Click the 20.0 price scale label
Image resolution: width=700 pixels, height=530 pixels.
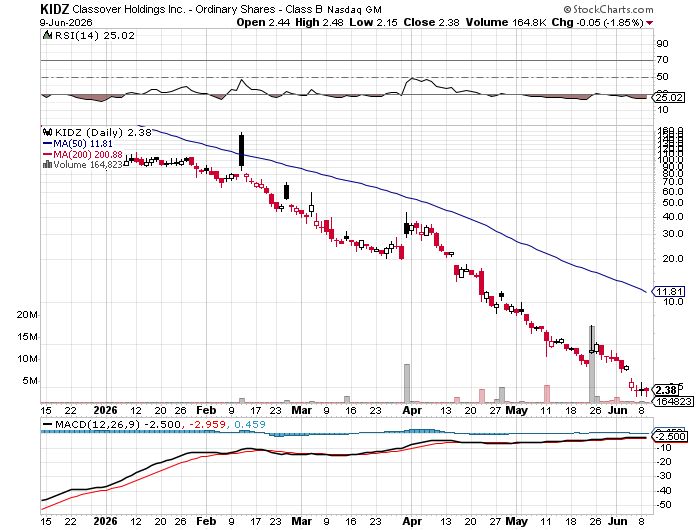pos(673,259)
